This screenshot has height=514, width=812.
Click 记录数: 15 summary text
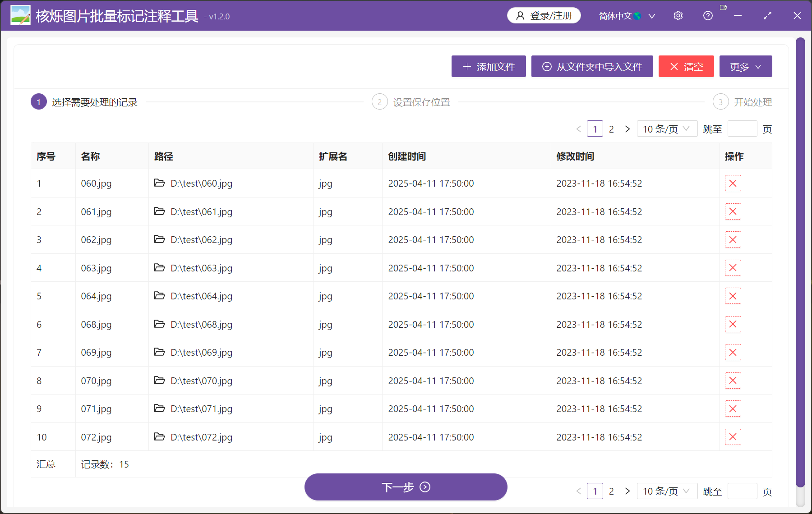click(105, 464)
